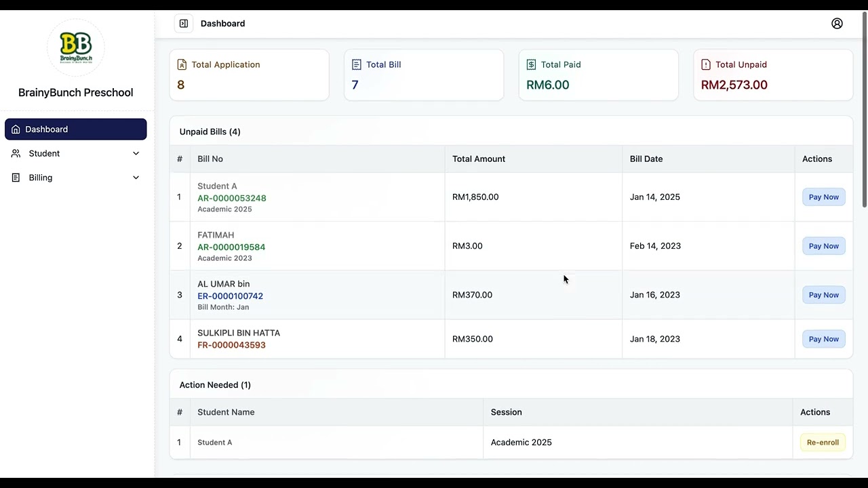Open the user profile icon
Image resolution: width=868 pixels, height=488 pixels.
point(837,24)
